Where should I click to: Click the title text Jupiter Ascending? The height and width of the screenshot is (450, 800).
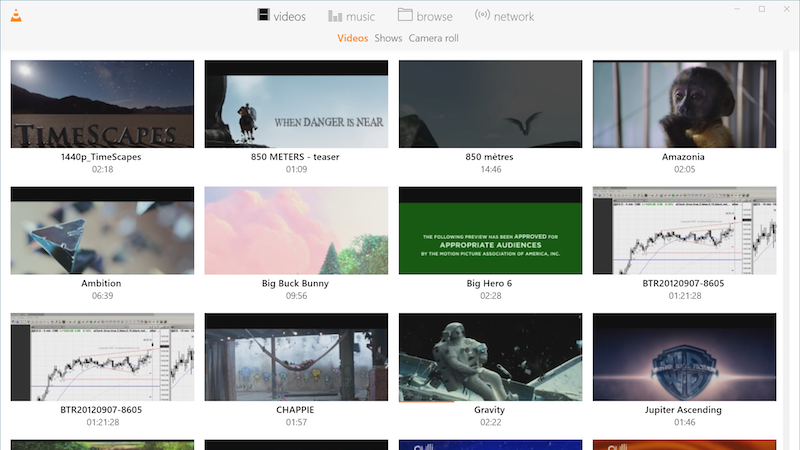[683, 410]
